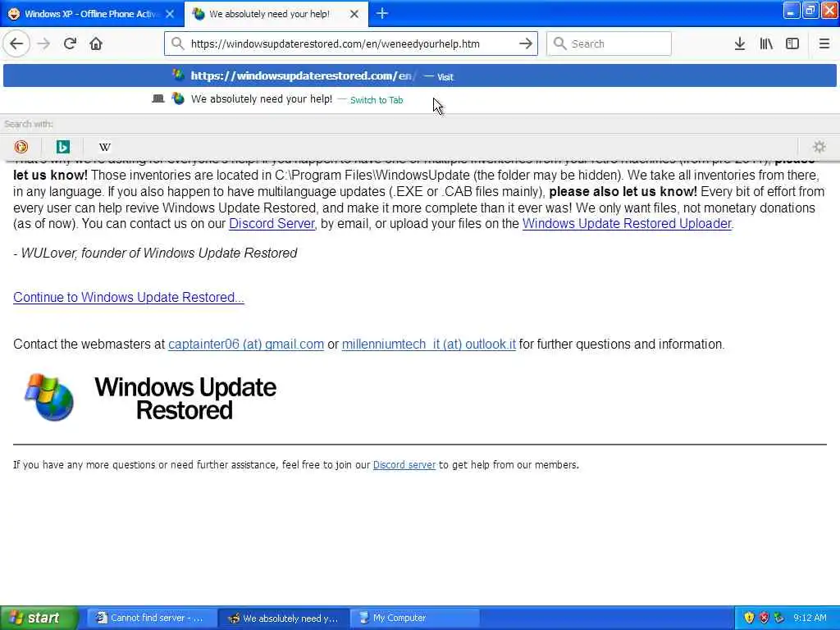This screenshot has height=630, width=840.
Task: Select 'We absolutely need y...' taskbar button
Action: pyautogui.click(x=284, y=618)
